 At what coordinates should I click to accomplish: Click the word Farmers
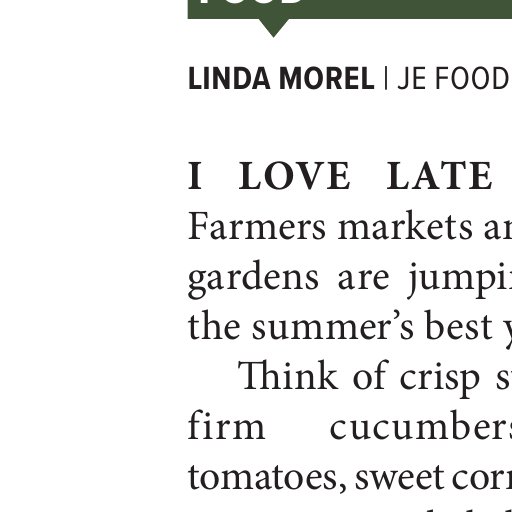tap(257, 227)
